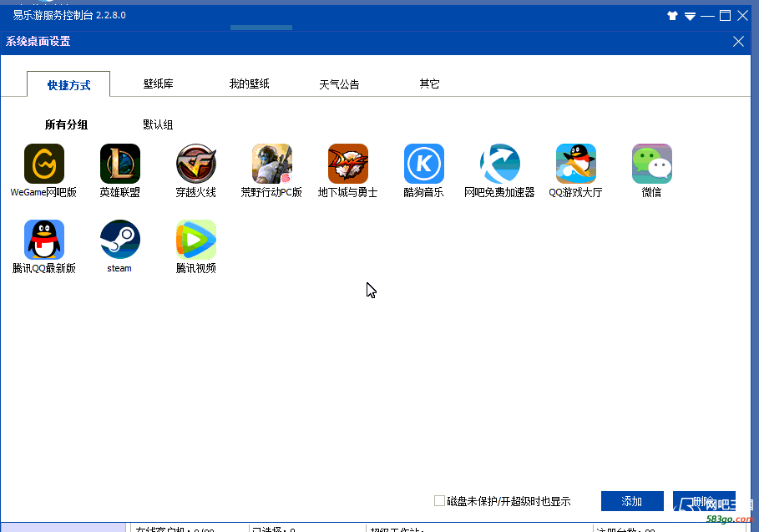
Task: Choose the 地下城与勇士 shortcut
Action: (x=348, y=164)
